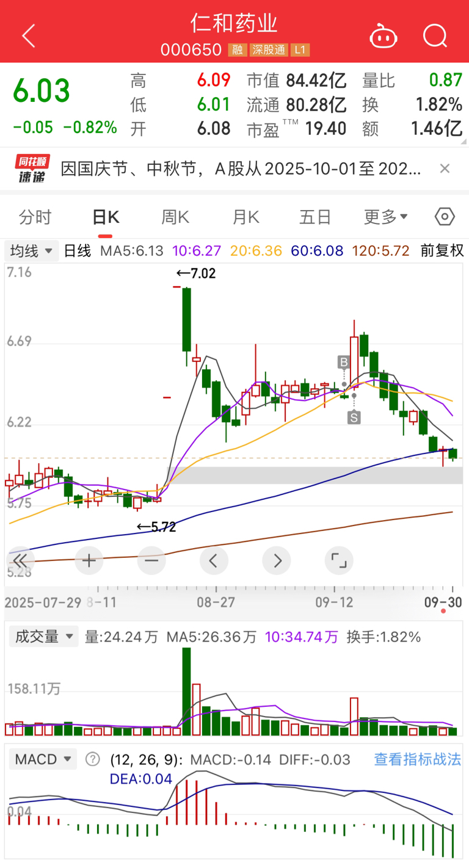The image size is (469, 868).
Task: Open the 成交量 indicator dropdown
Action: 43,637
